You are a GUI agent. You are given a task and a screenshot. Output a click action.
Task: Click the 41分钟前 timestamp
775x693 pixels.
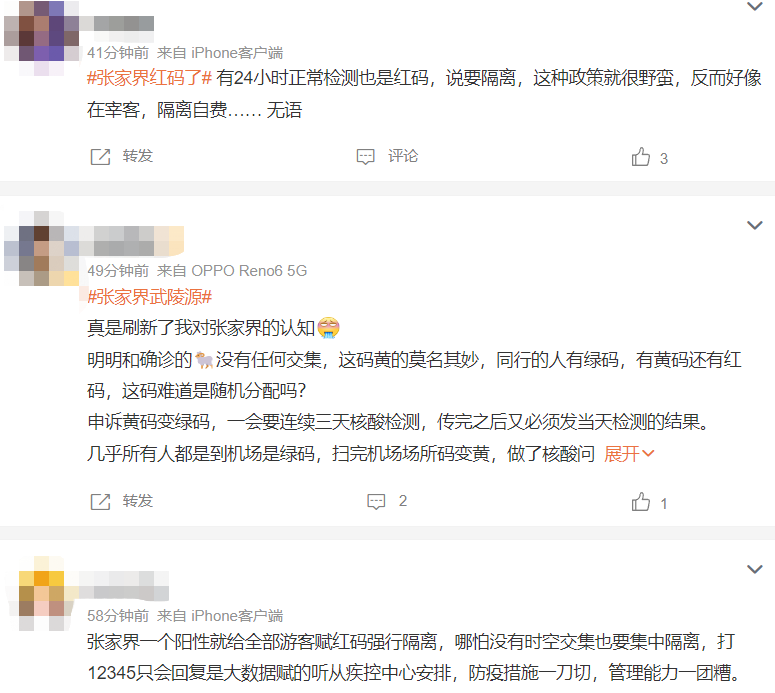coord(118,52)
